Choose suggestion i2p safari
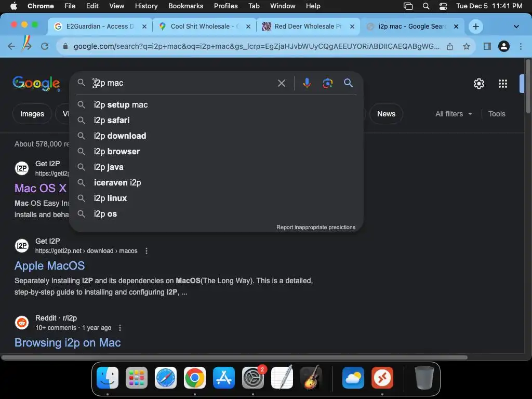The image size is (532, 399). [217, 121]
